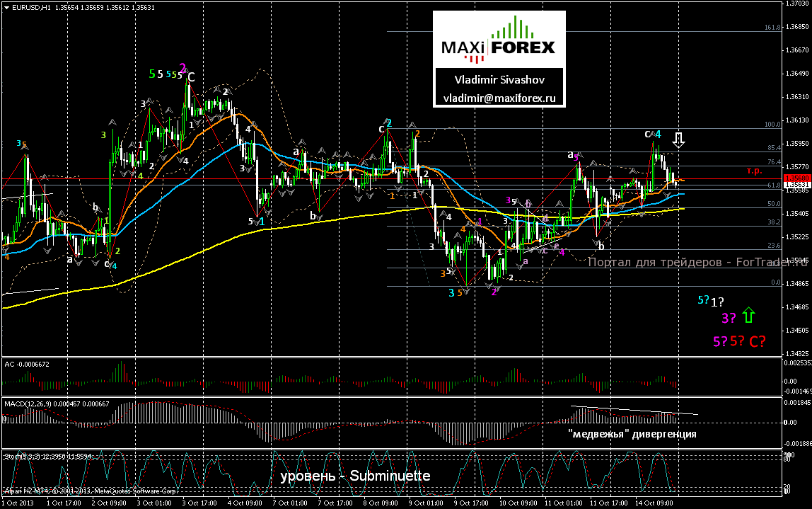Click the white down arrow above price
Viewport: 812px width, 509px height.
[678, 140]
